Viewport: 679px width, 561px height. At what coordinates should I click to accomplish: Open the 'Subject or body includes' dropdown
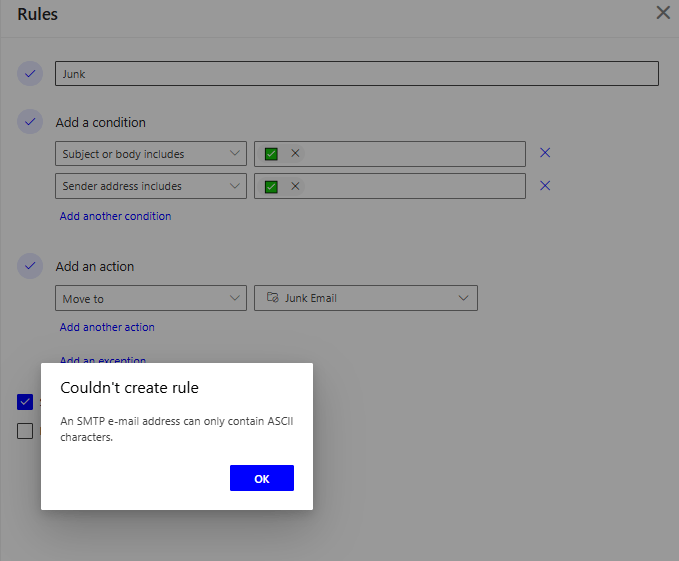coord(151,154)
